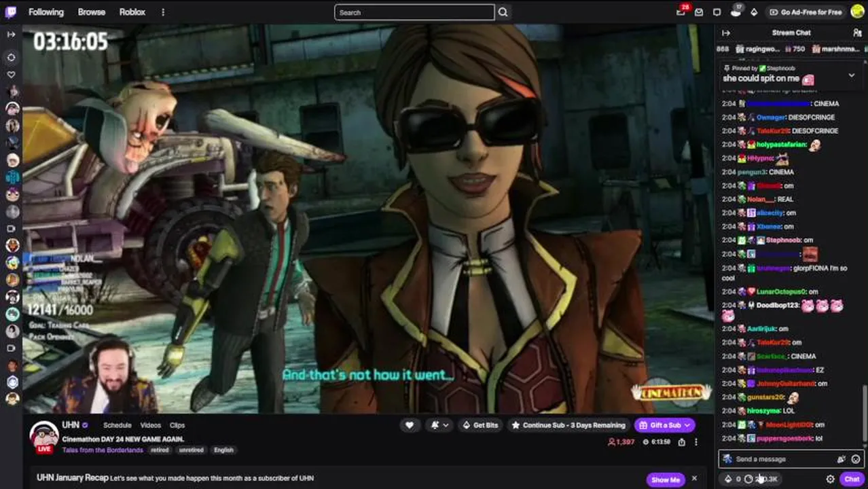
Task: Click the 'English' tag
Action: 223,450
